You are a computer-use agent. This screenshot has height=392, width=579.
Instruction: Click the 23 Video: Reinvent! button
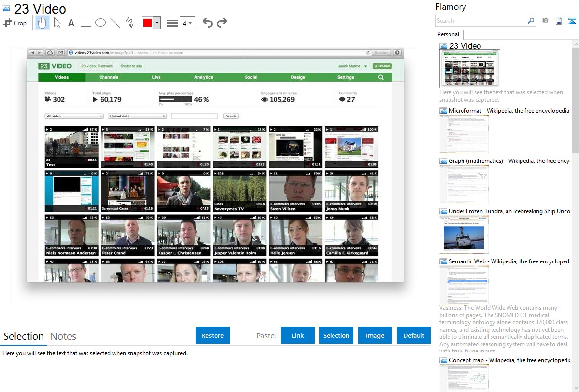coord(97,66)
